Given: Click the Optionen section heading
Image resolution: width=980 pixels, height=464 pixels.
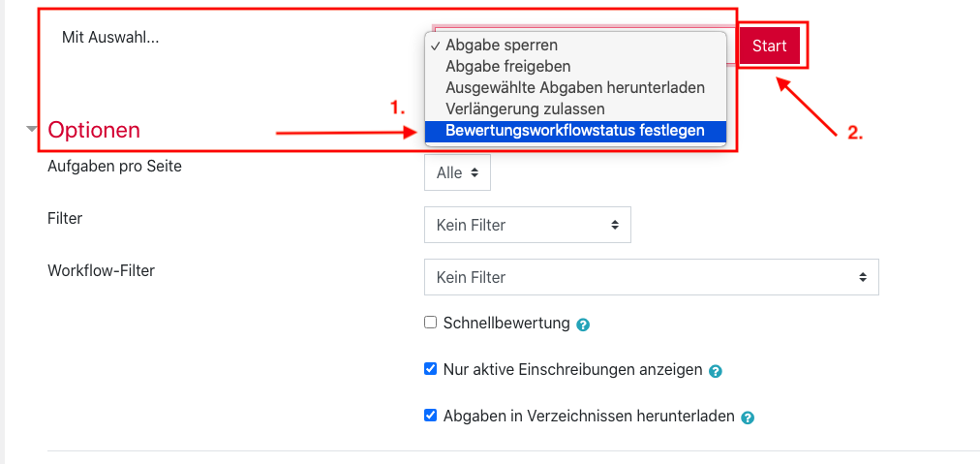Looking at the screenshot, I should [94, 130].
